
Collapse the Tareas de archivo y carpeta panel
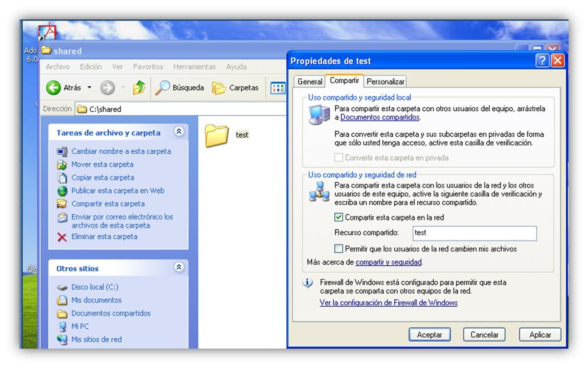[x=179, y=131]
